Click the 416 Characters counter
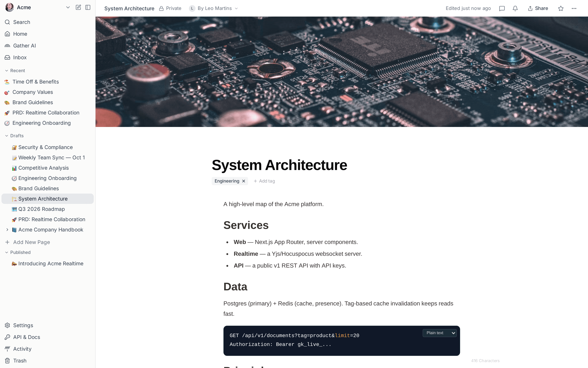588x368 pixels. [485, 361]
